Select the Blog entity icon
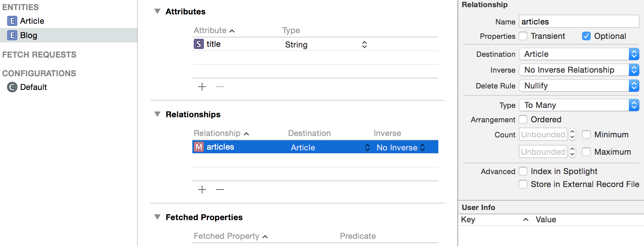The height and width of the screenshot is (246, 644). (x=13, y=35)
